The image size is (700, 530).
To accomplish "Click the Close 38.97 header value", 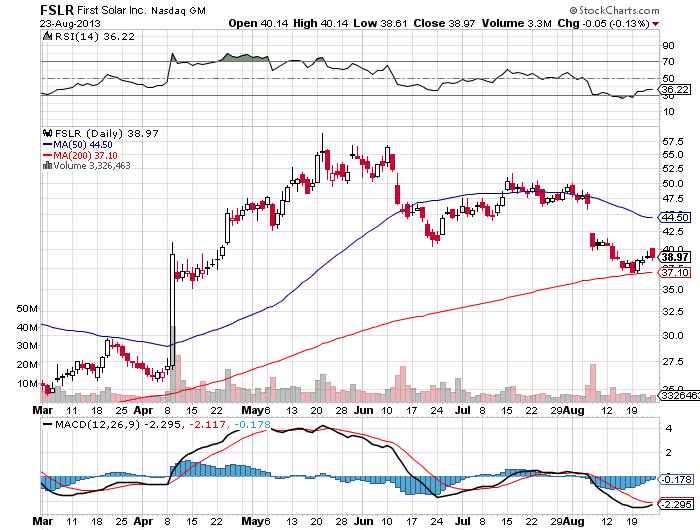I will pos(444,23).
